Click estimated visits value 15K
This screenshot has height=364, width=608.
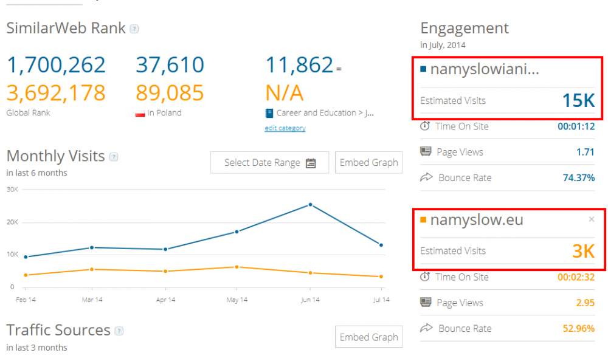(579, 100)
